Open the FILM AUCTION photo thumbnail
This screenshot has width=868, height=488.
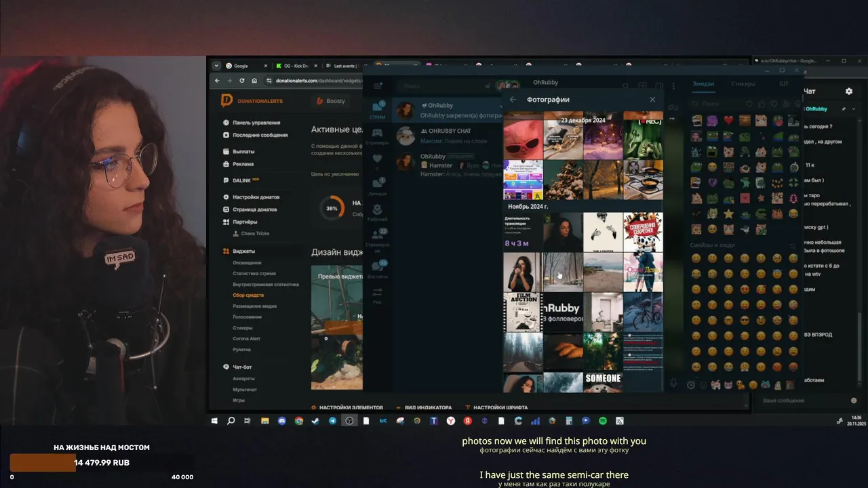point(523,312)
